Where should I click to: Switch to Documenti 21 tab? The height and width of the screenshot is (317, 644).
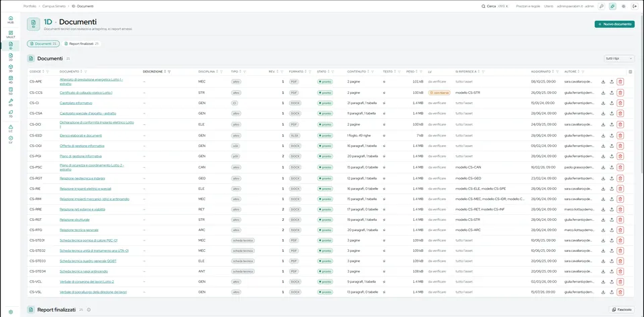click(x=43, y=44)
